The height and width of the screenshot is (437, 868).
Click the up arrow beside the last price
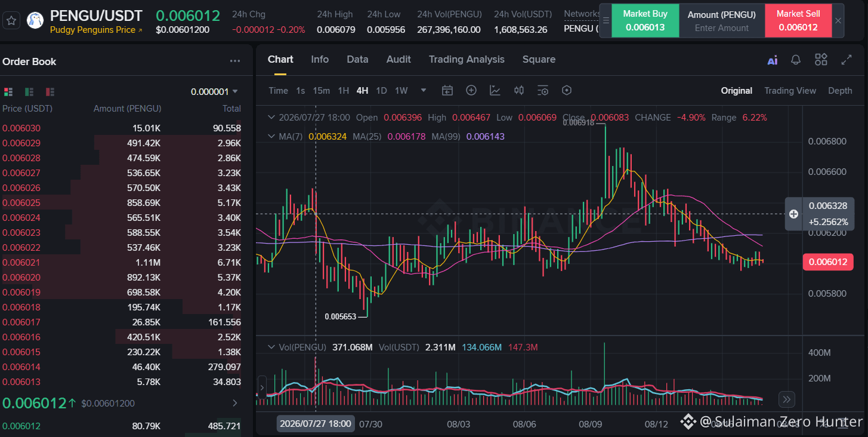point(72,404)
